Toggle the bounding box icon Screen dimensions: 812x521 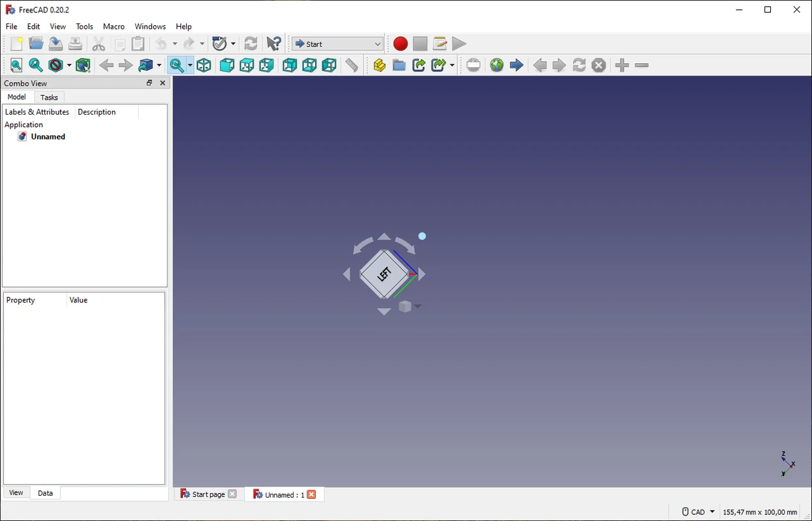83,65
